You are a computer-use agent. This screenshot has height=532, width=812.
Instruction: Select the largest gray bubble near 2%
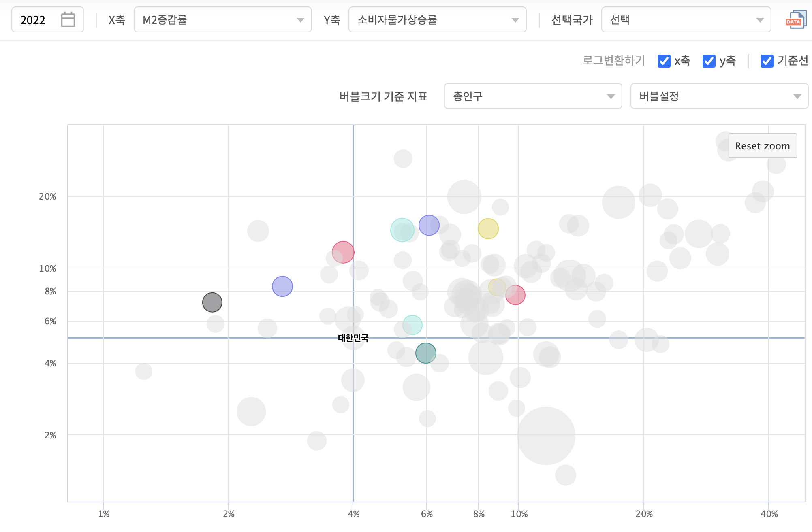click(x=546, y=436)
